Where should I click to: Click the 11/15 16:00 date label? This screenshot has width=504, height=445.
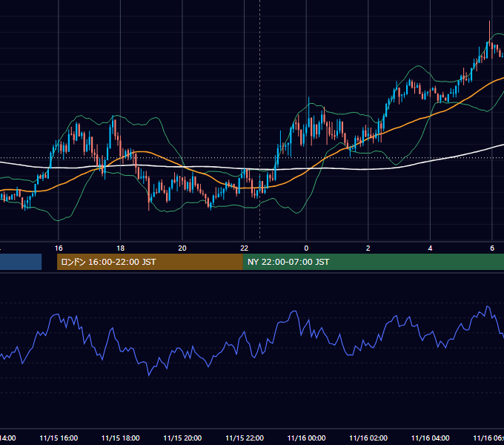(59, 438)
